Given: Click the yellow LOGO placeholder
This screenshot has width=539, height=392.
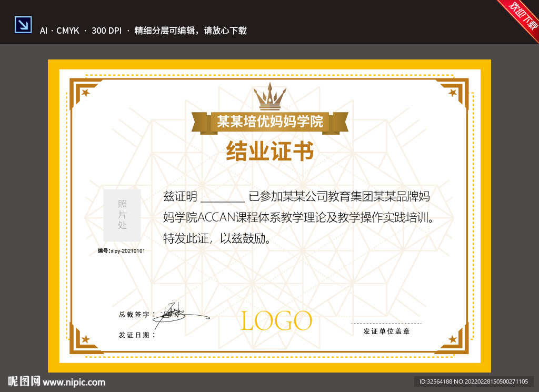Looking at the screenshot, I should [276, 320].
